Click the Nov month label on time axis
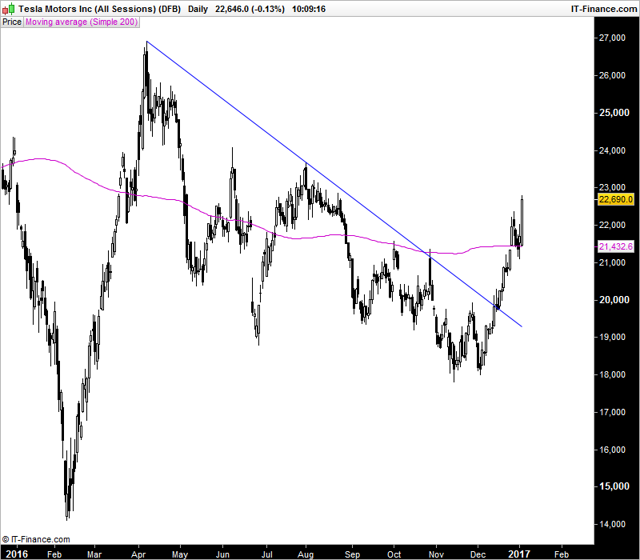This screenshot has width=640, height=560. (436, 554)
